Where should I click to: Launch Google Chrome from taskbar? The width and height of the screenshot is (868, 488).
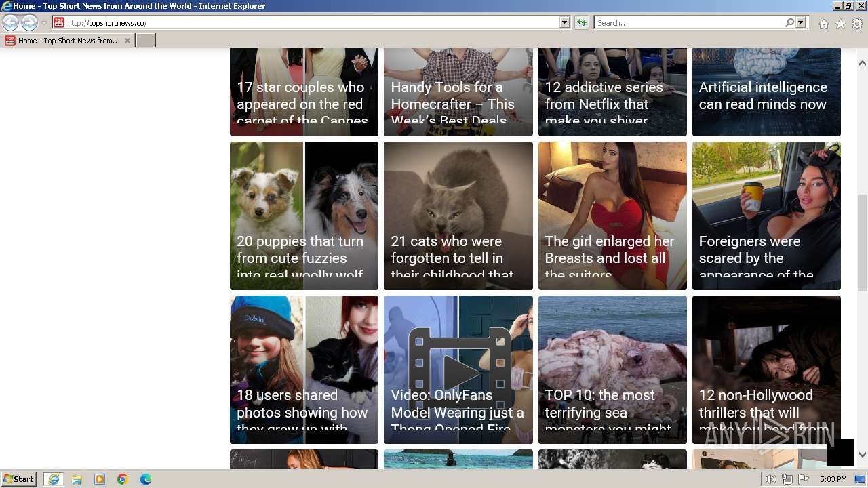123,479
